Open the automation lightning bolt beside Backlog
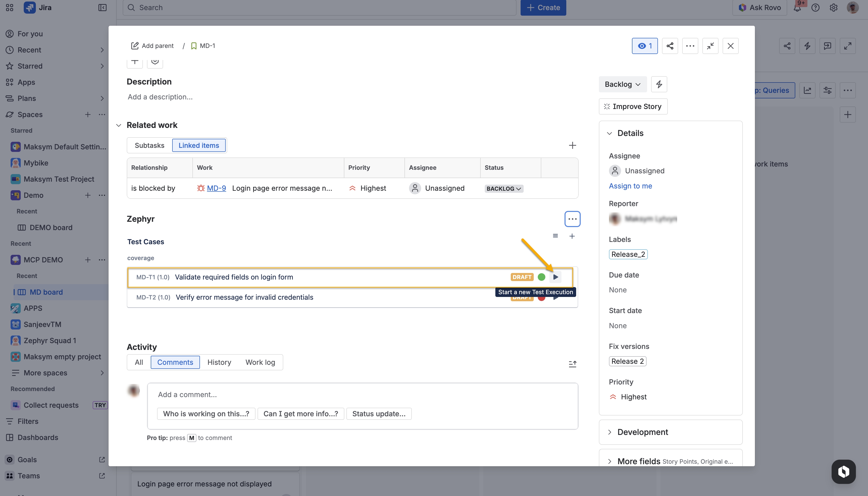The image size is (868, 496). [x=659, y=84]
